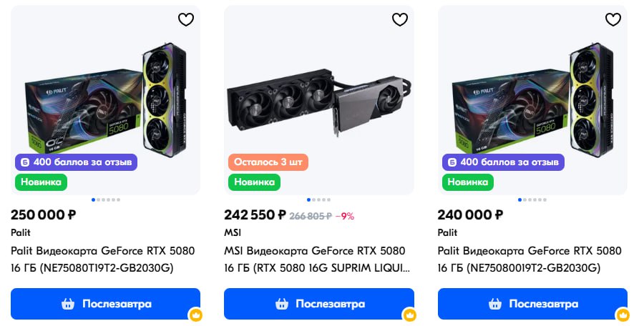Click crown icon on first product card

coord(196,315)
